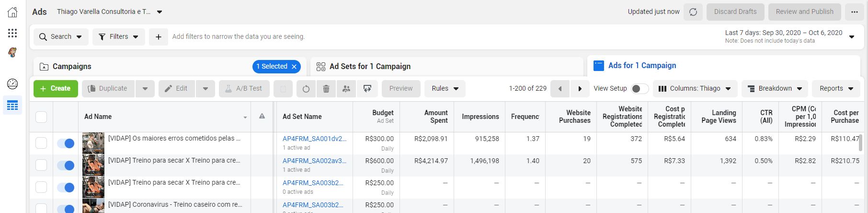Click the second ad's thumbnail image
This screenshot has width=868, height=213.
(x=93, y=166)
